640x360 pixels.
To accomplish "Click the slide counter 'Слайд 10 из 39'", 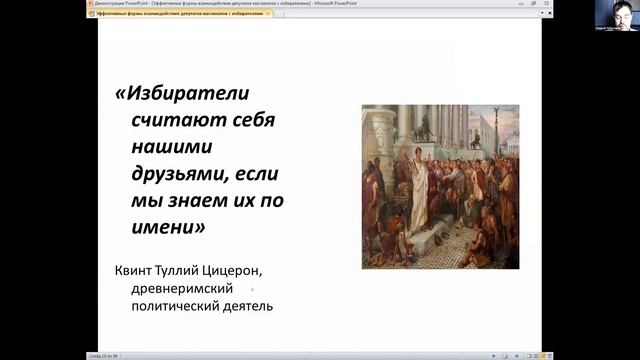I will (x=103, y=356).
